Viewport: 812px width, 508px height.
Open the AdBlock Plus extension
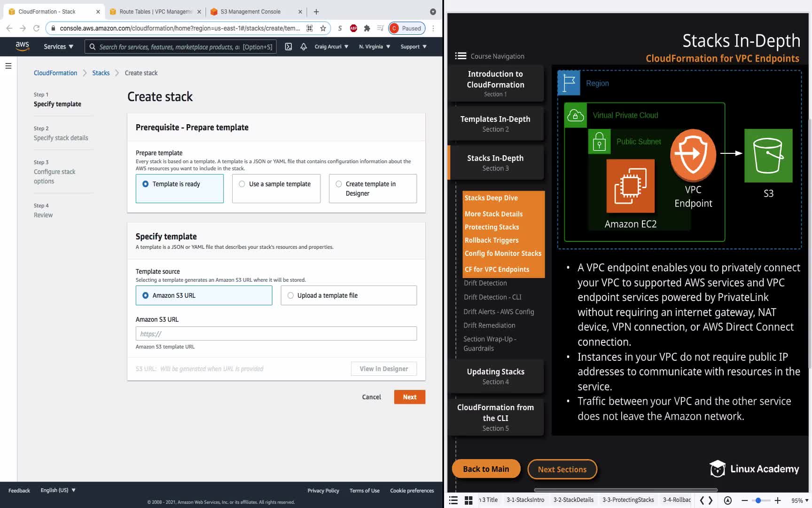pyautogui.click(x=353, y=28)
